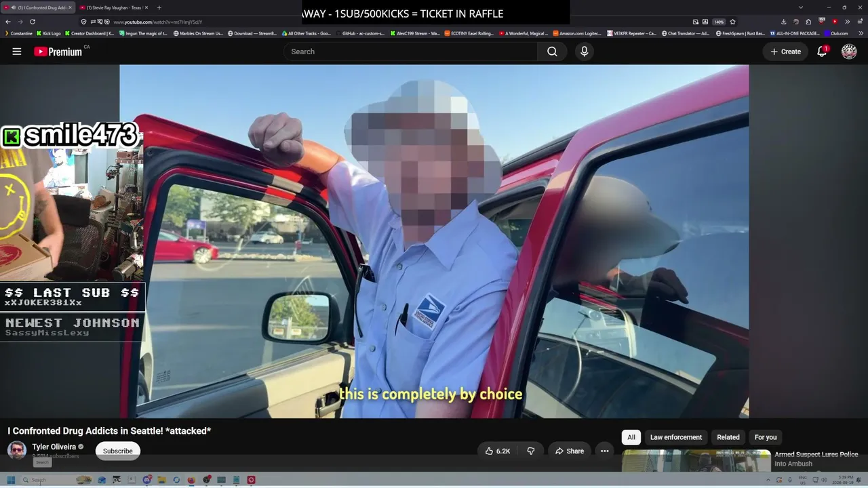The image size is (868, 488).
Task: Open the Imgur bookmark
Action: coord(143,33)
